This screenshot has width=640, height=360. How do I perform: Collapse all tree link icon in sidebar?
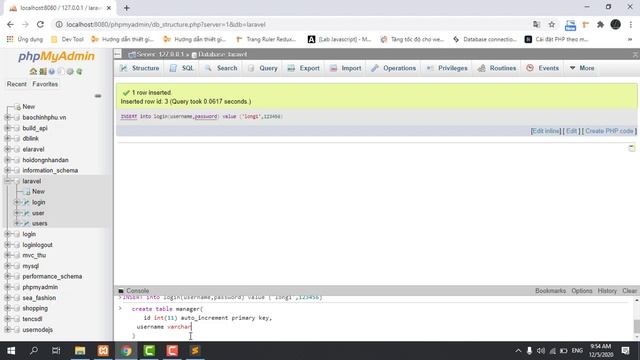click(98, 96)
